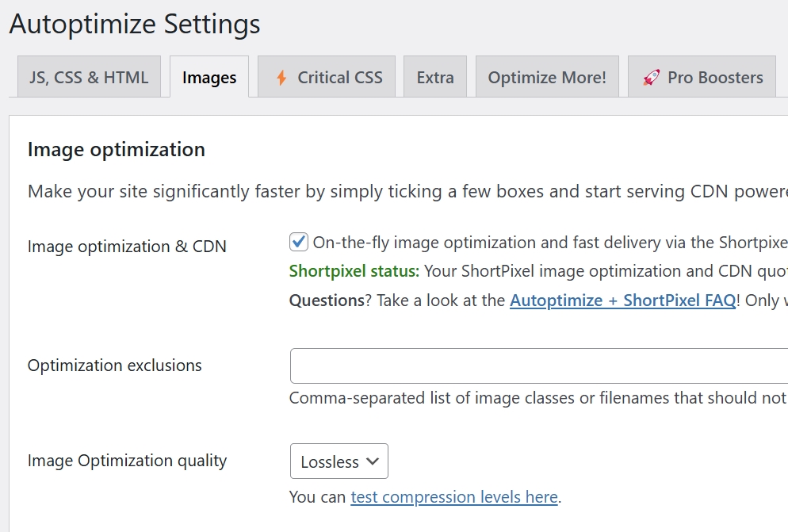Open the Optimize More! tab

click(x=547, y=78)
